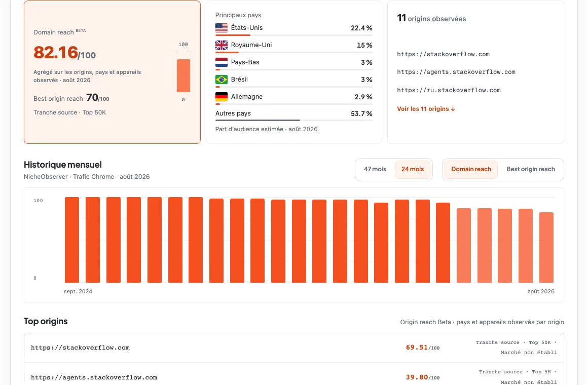This screenshot has width=588, height=385.
Task: Click the United States flag icon
Action: coord(221,28)
